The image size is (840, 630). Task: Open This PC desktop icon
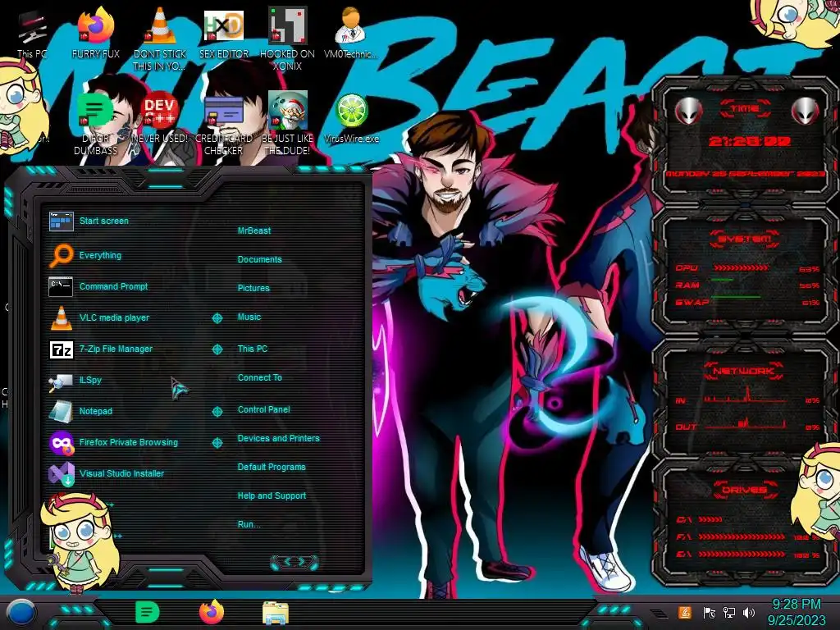32,34
